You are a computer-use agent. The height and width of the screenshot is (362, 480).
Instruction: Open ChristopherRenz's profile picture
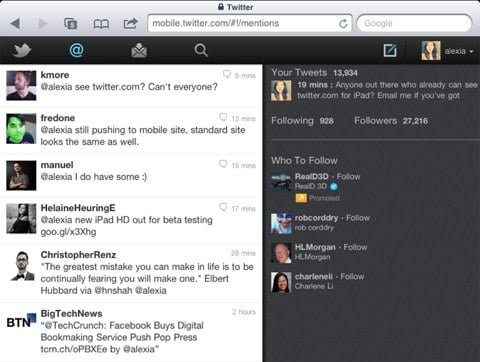click(21, 266)
